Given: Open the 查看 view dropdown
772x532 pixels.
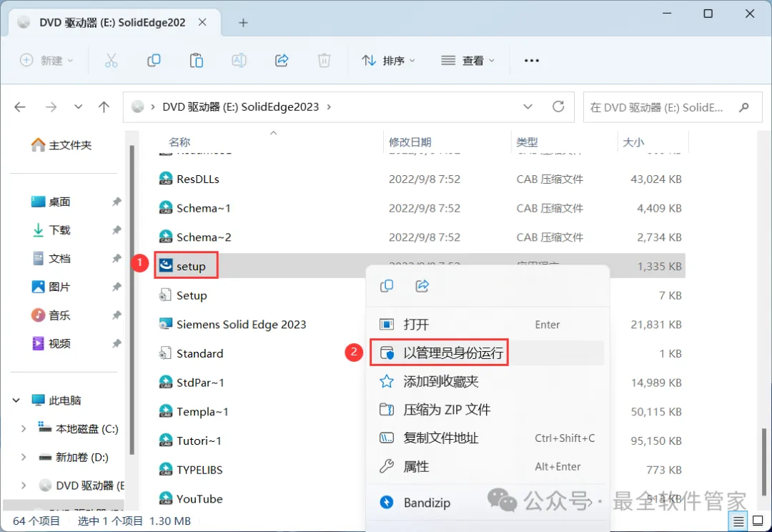Looking at the screenshot, I should pos(467,61).
